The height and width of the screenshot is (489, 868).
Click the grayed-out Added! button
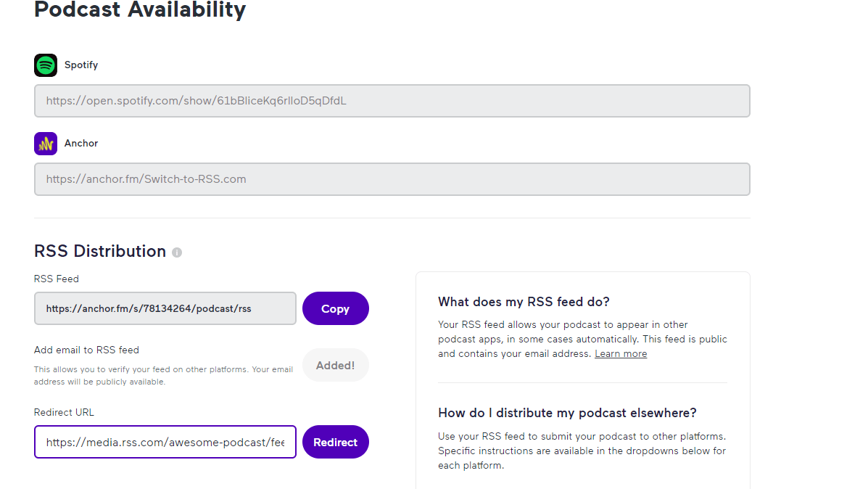[x=335, y=365]
